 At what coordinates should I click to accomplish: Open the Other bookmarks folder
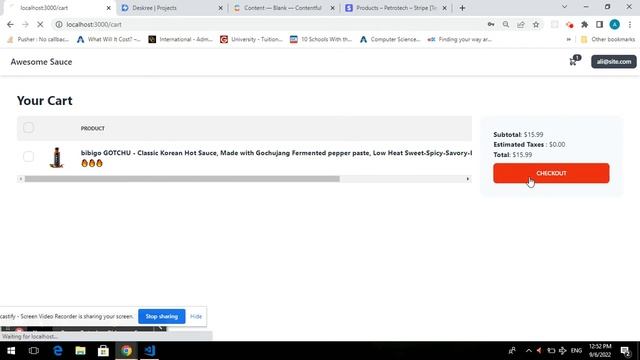(608, 39)
